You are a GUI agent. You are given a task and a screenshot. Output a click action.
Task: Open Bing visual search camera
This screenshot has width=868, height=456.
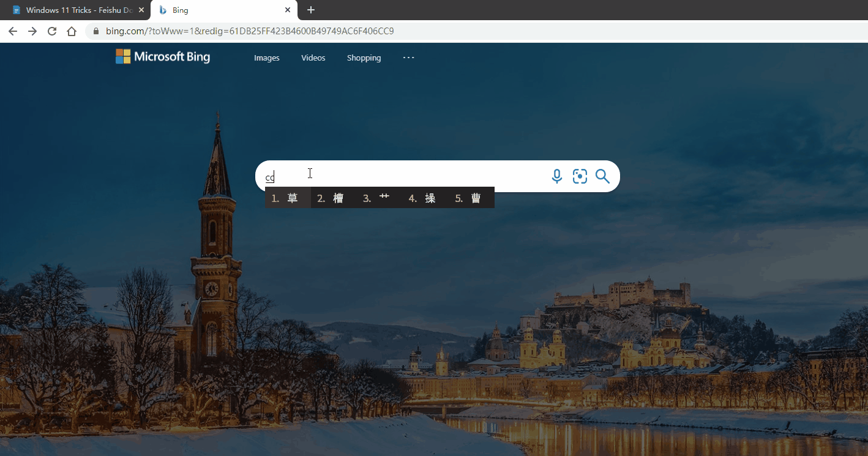(x=580, y=176)
